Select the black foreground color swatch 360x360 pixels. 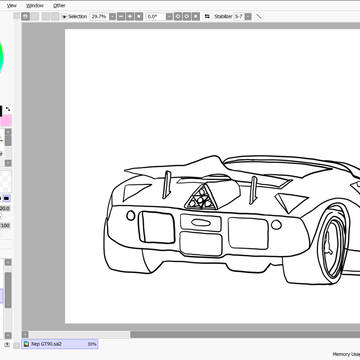pyautogui.click(x=1, y=111)
